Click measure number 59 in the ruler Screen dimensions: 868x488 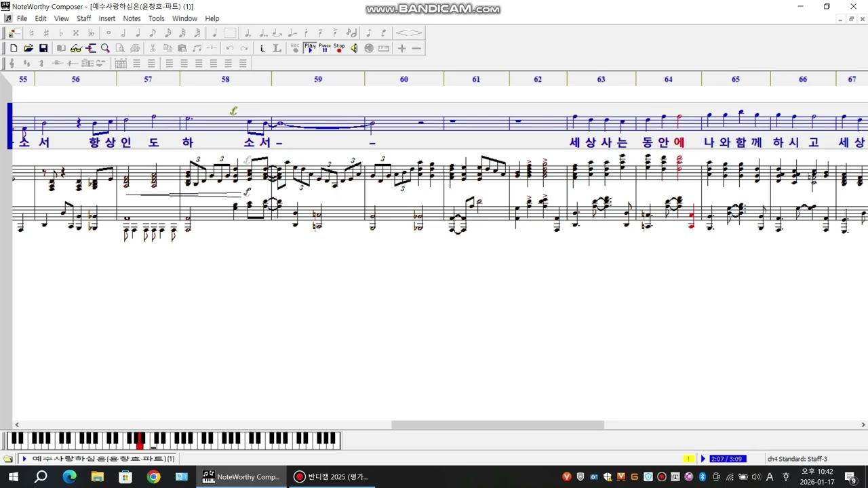tap(318, 79)
